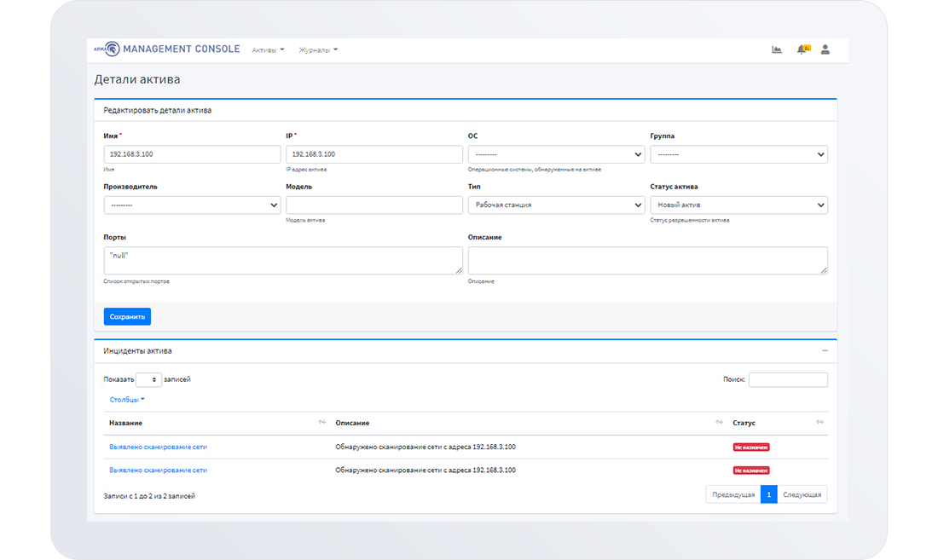
Task: Open the statistics chart icon
Action: (777, 49)
